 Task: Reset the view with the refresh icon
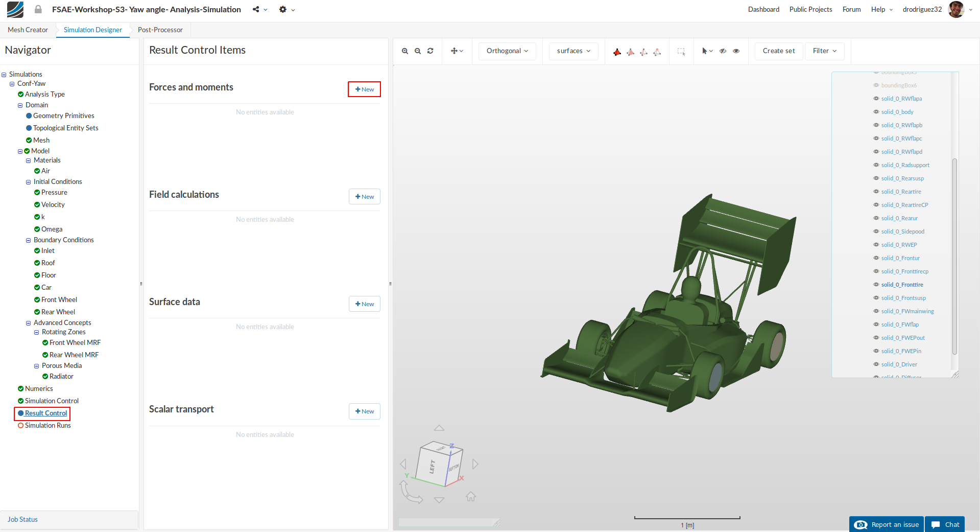click(x=431, y=51)
